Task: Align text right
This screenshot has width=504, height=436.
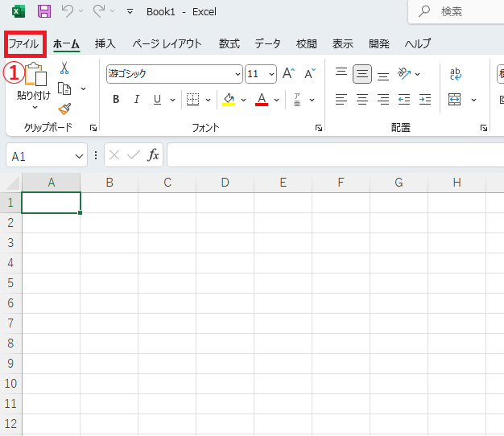Action: [x=383, y=100]
